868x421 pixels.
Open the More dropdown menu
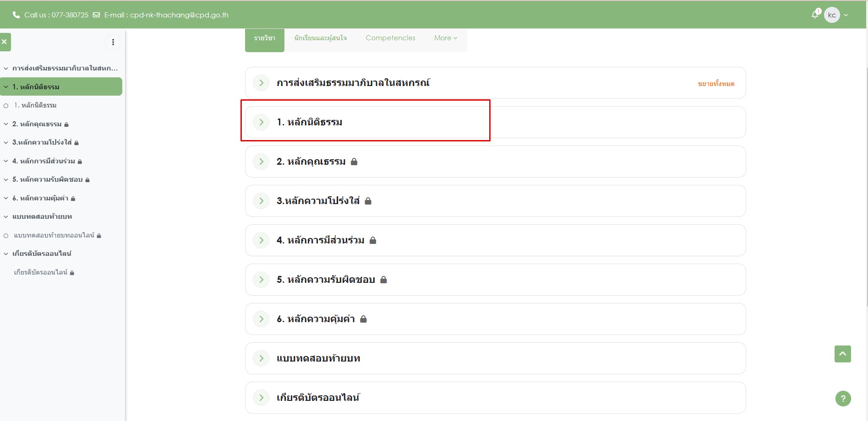[445, 38]
